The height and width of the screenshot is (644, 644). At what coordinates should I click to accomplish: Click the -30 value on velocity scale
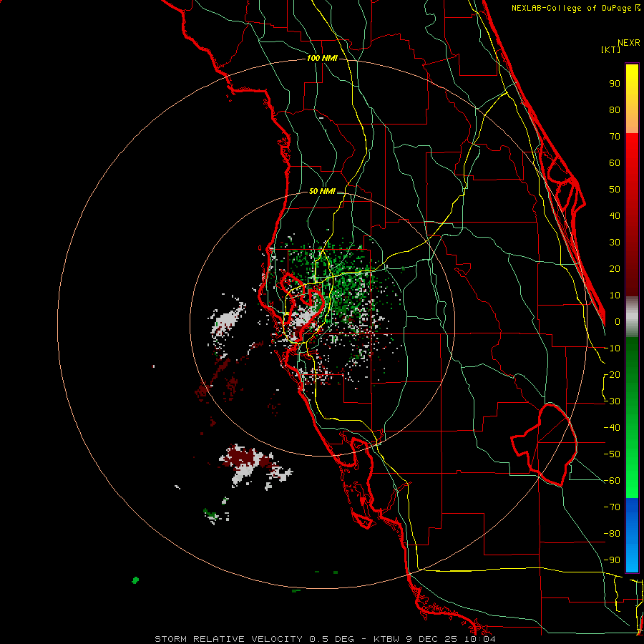click(612, 401)
